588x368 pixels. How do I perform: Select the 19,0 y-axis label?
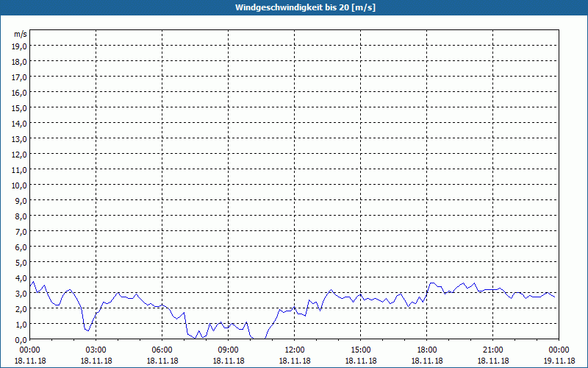(x=19, y=46)
